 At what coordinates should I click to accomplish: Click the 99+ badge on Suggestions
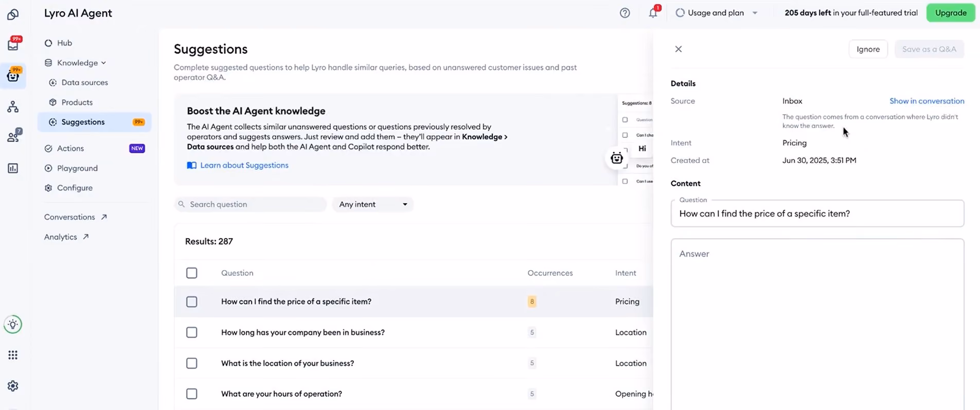139,122
